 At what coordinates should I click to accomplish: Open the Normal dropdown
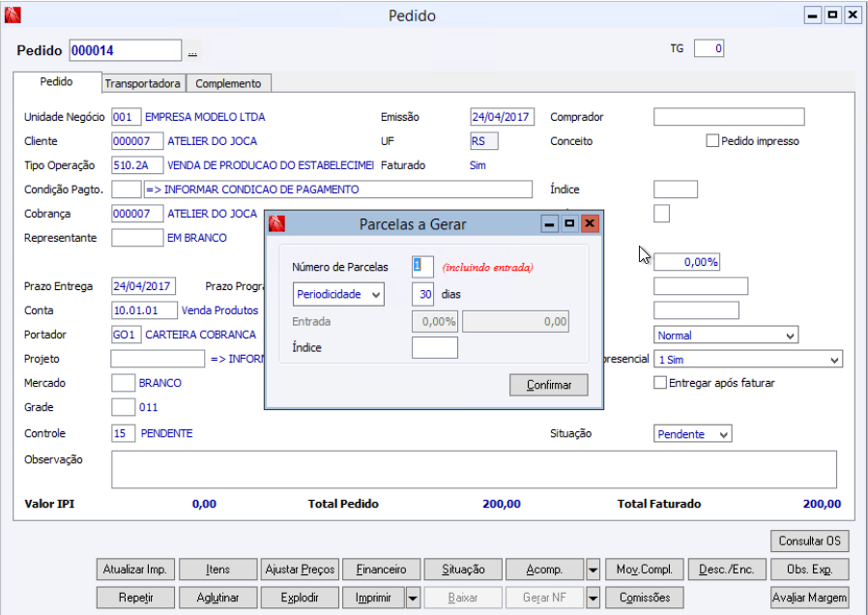(726, 335)
